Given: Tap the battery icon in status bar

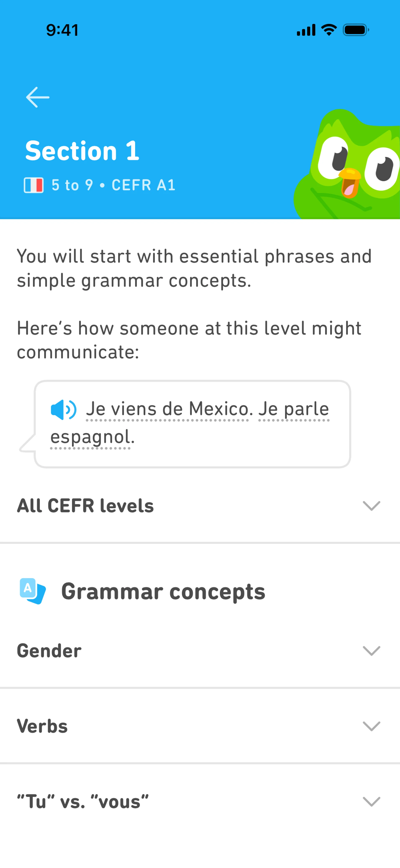Looking at the screenshot, I should click(x=356, y=30).
